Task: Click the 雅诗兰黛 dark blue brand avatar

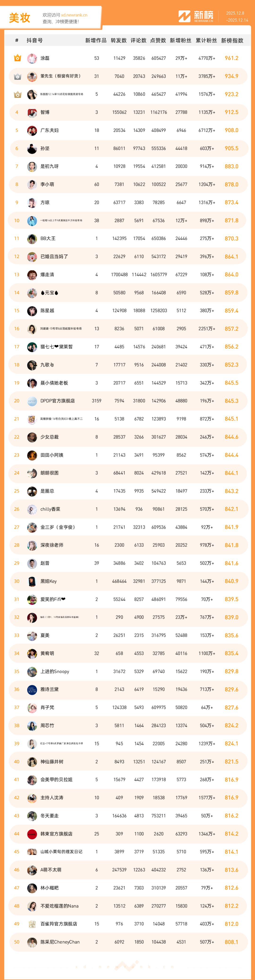Action: coord(32,689)
